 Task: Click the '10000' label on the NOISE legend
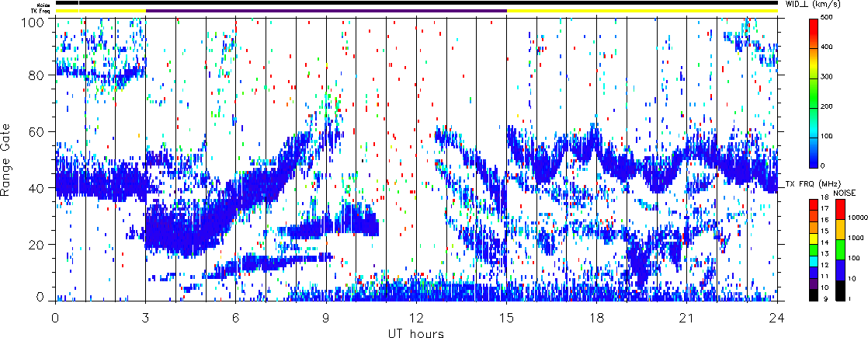tap(858, 219)
